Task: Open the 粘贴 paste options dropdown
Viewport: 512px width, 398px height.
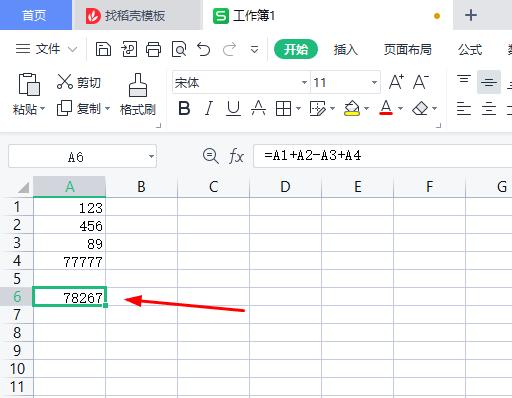Action: pyautogui.click(x=43, y=109)
